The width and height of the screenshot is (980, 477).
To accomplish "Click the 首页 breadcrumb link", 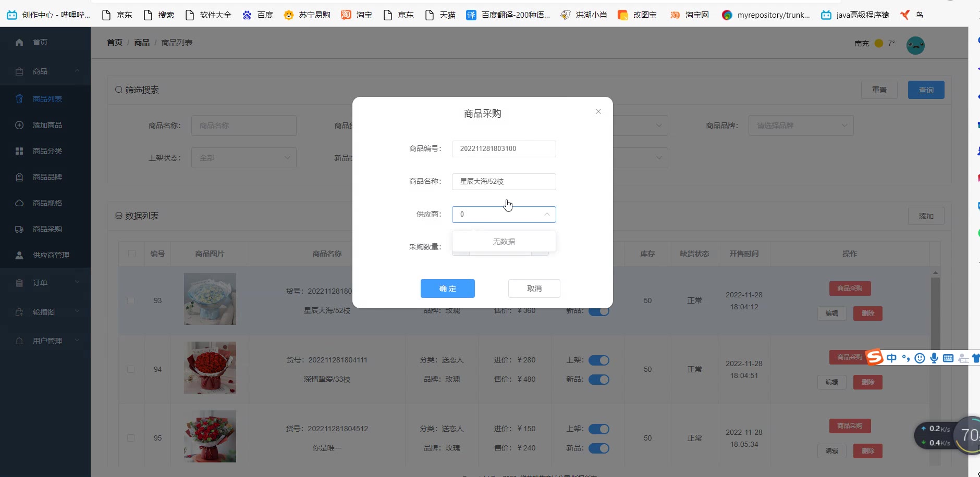I will pyautogui.click(x=115, y=43).
